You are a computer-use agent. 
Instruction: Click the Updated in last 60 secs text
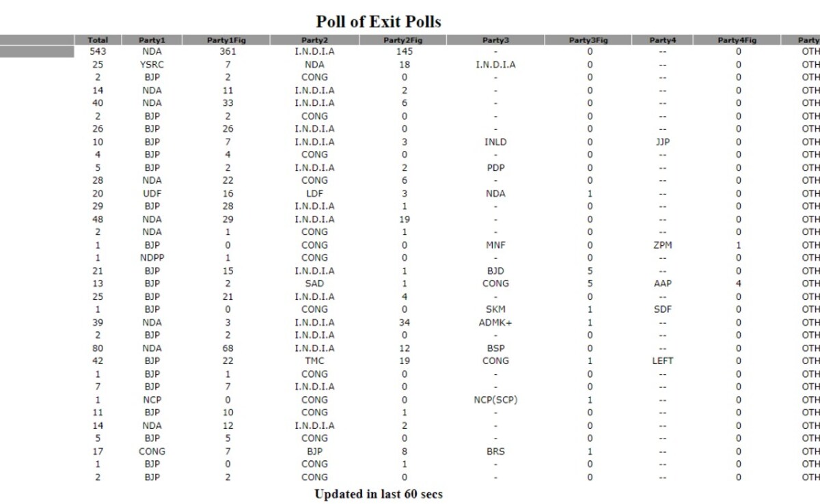(379, 494)
